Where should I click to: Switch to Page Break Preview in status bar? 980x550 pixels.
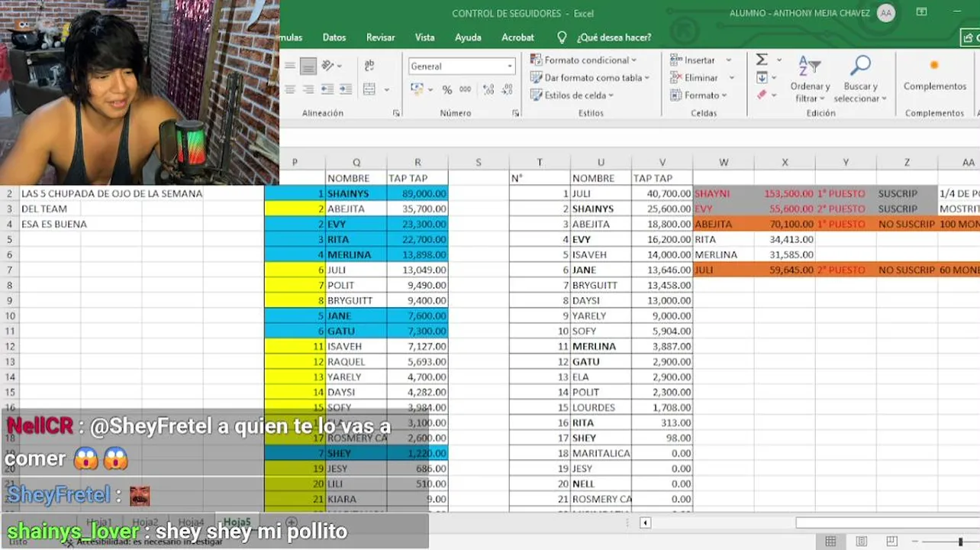[891, 542]
